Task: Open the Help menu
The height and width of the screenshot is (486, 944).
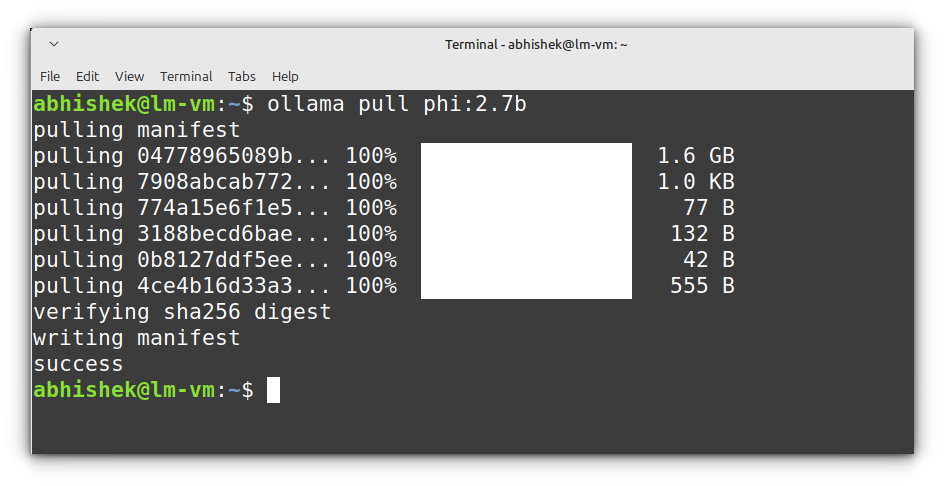Action: tap(285, 76)
